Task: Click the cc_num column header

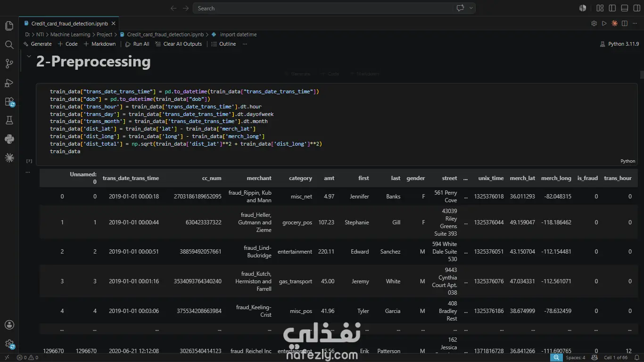Action: (212, 178)
